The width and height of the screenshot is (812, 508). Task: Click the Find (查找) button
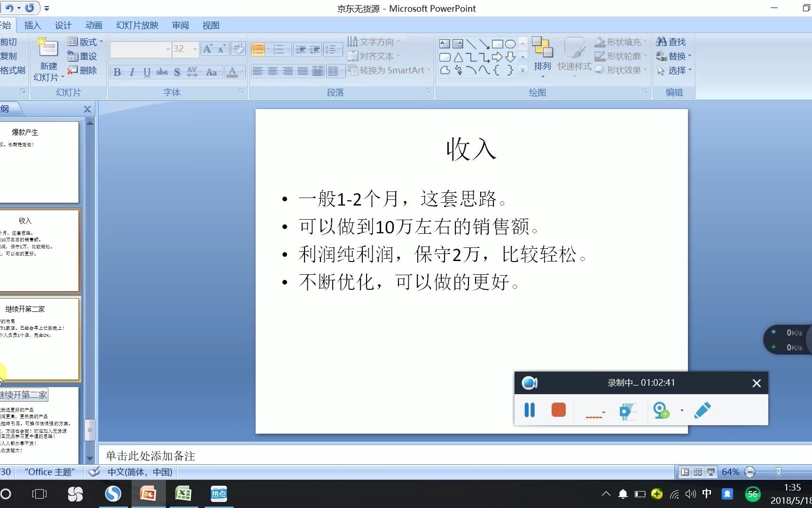[671, 42]
